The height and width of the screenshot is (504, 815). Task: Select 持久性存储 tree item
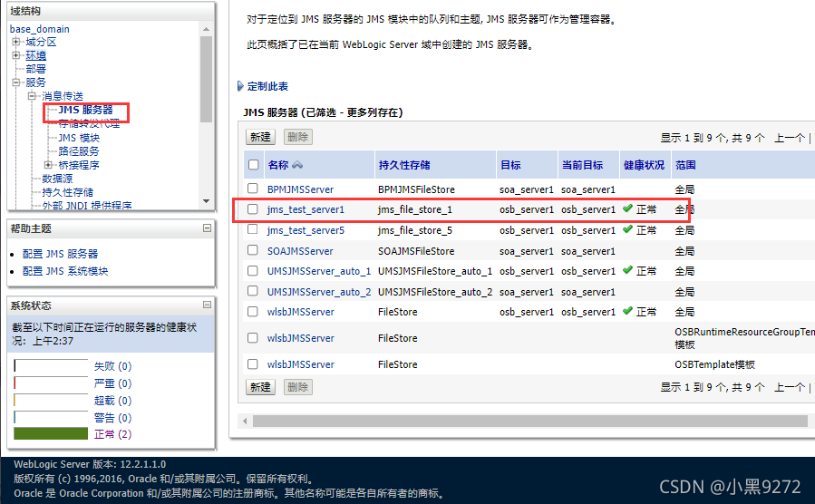(68, 192)
